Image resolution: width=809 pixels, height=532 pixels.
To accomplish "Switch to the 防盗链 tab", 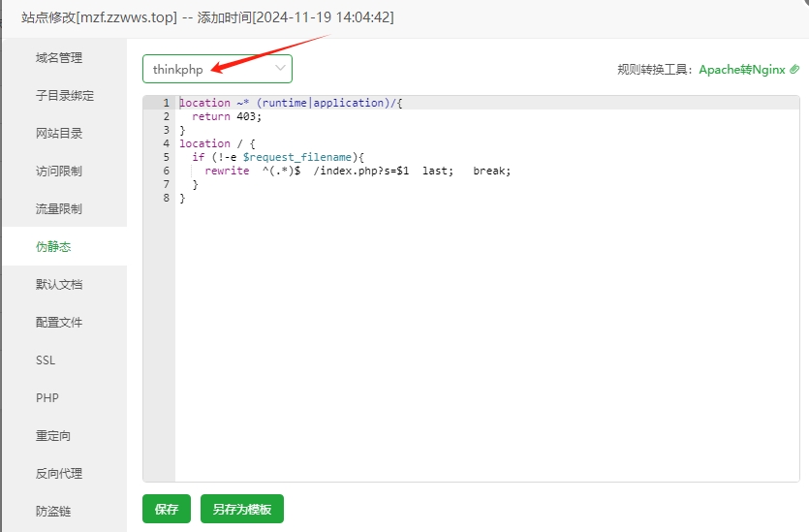I will pos(65,511).
